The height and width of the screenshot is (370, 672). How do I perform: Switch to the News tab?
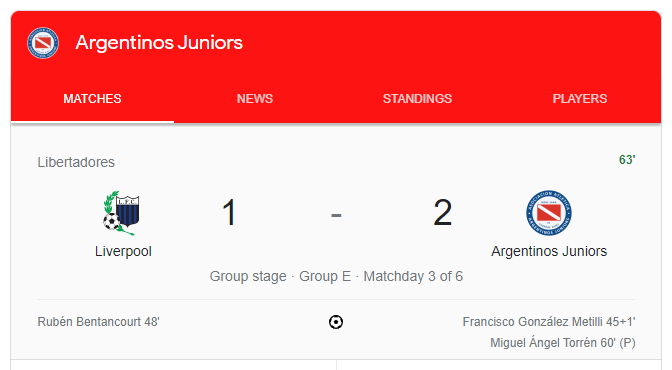pyautogui.click(x=255, y=99)
